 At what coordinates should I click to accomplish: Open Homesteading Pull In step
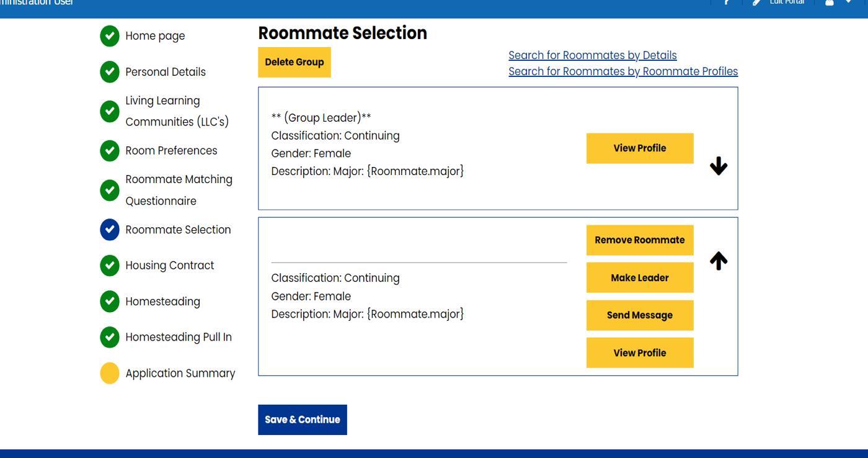coord(178,337)
